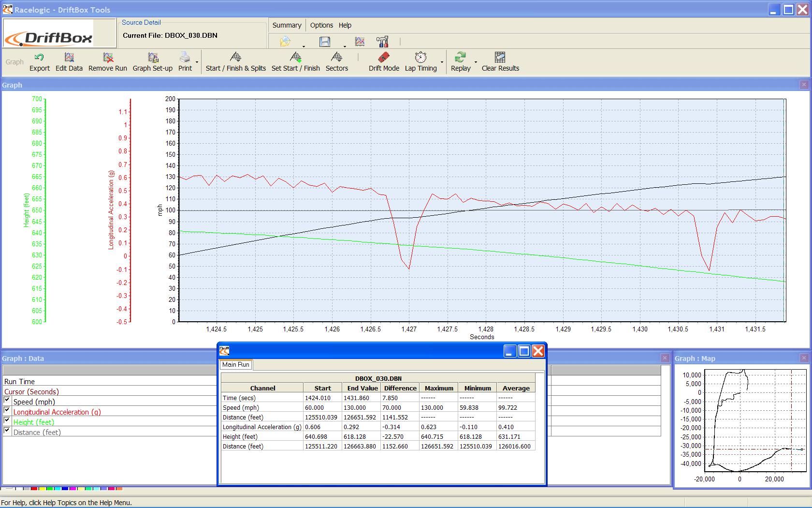Pick the yellow color swatch
The width and height of the screenshot is (812, 508).
tap(42, 489)
